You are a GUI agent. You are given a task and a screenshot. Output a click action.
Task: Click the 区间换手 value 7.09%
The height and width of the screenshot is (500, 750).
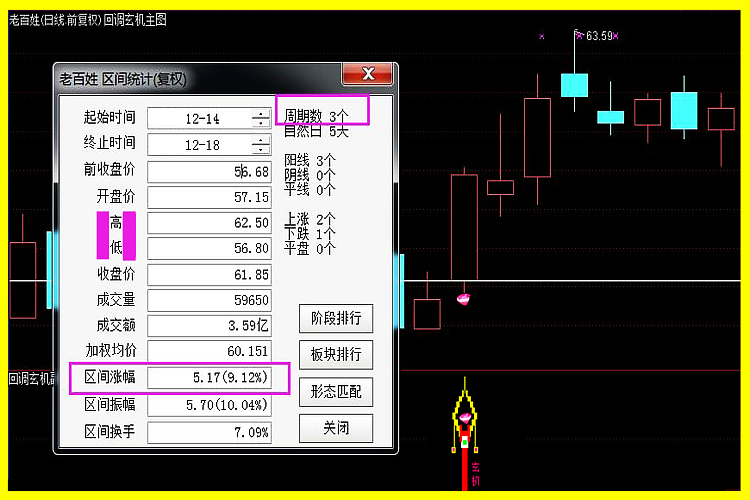209,433
